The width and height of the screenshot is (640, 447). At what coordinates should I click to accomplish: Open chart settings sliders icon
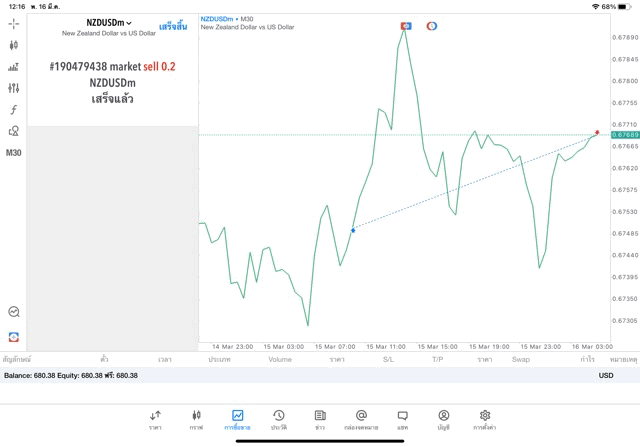point(13,88)
